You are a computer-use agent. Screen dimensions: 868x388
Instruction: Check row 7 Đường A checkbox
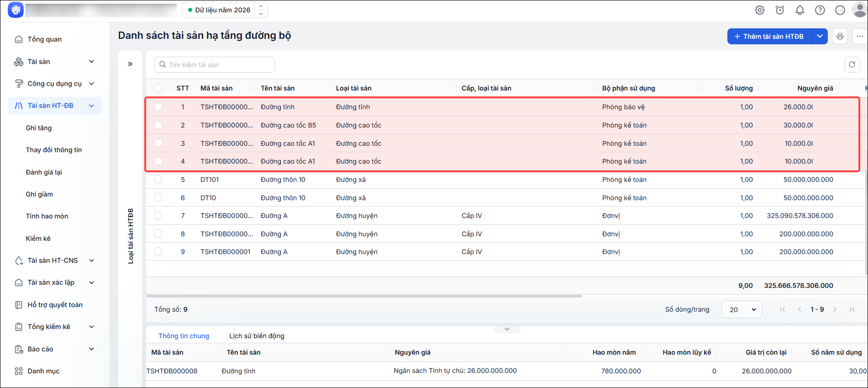[158, 215]
